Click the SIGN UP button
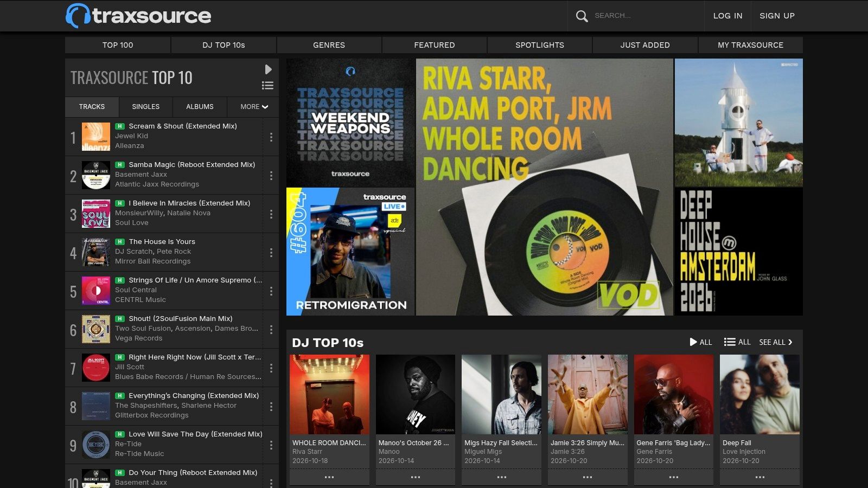The image size is (868, 488). 777,16
